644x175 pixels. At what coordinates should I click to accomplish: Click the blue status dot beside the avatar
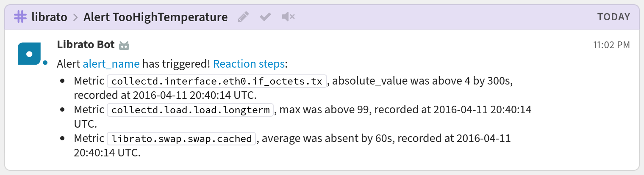click(45, 63)
